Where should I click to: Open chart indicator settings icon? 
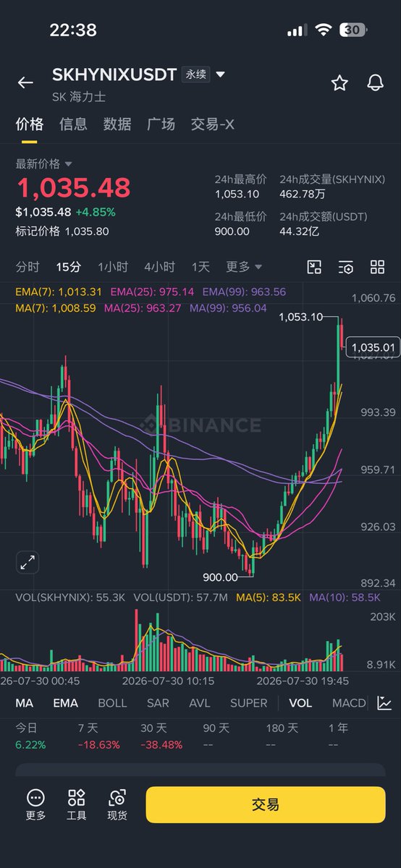point(346,267)
